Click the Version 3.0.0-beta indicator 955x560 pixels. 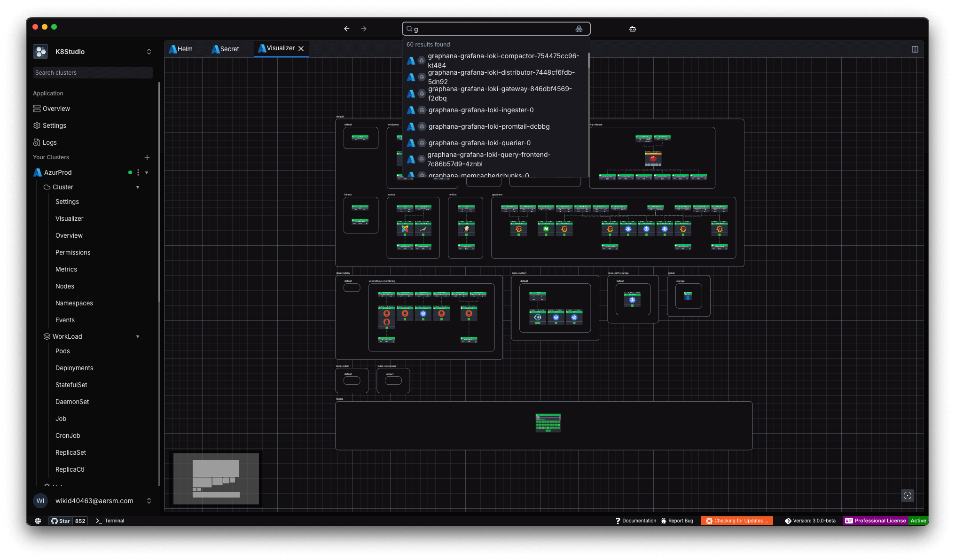(810, 521)
